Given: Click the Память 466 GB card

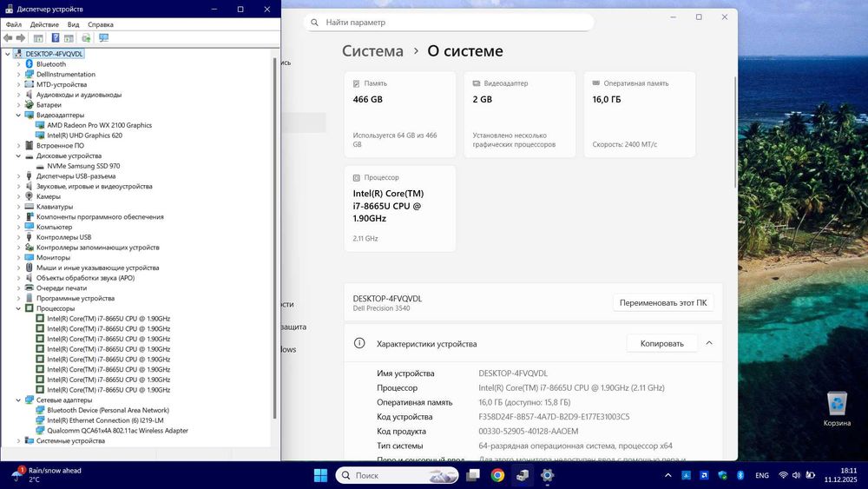Looking at the screenshot, I should click(x=400, y=115).
